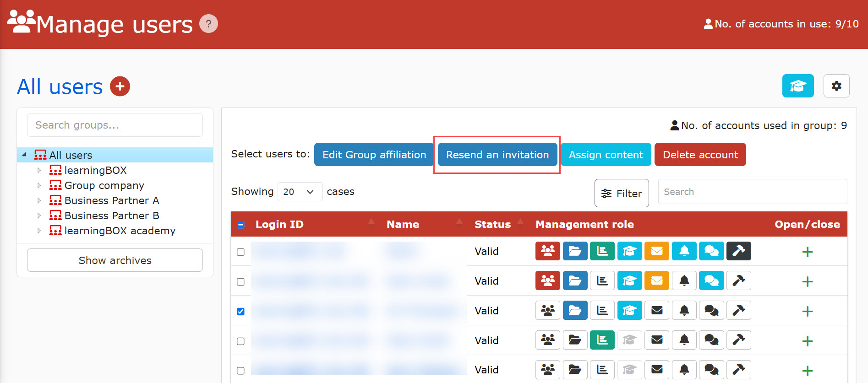This screenshot has height=383, width=868.
Task: Click the cyan graduation cap button top right
Action: tap(797, 86)
